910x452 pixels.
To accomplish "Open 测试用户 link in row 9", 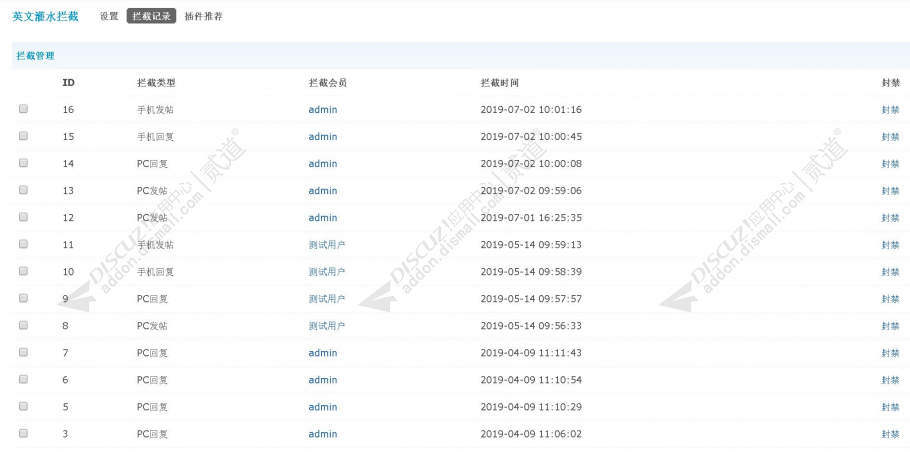I will (327, 299).
